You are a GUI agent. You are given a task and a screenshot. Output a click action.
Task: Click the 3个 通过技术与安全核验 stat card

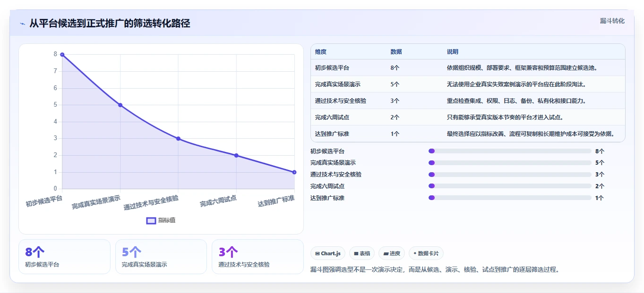point(258,257)
